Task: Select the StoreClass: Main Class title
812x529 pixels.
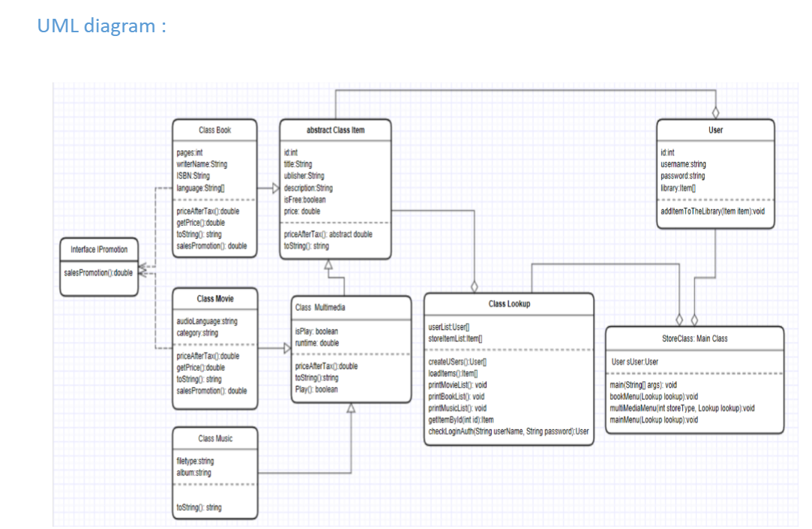Action: 694,338
